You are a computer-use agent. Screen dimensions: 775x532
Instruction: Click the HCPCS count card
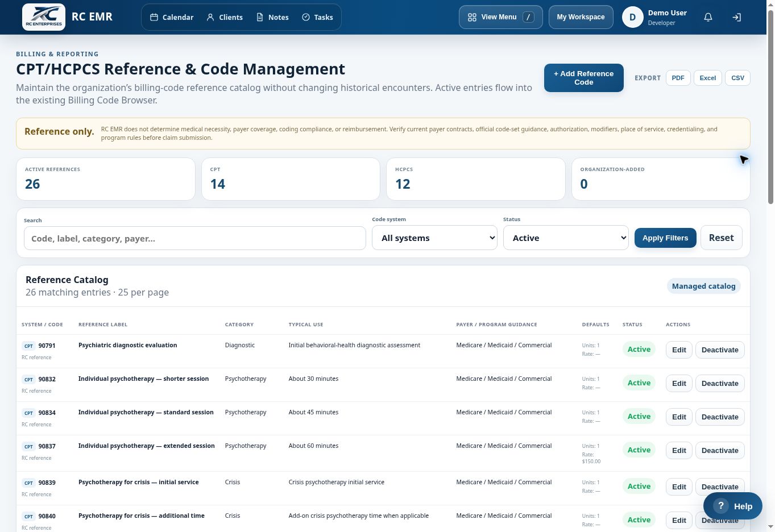[x=476, y=179]
